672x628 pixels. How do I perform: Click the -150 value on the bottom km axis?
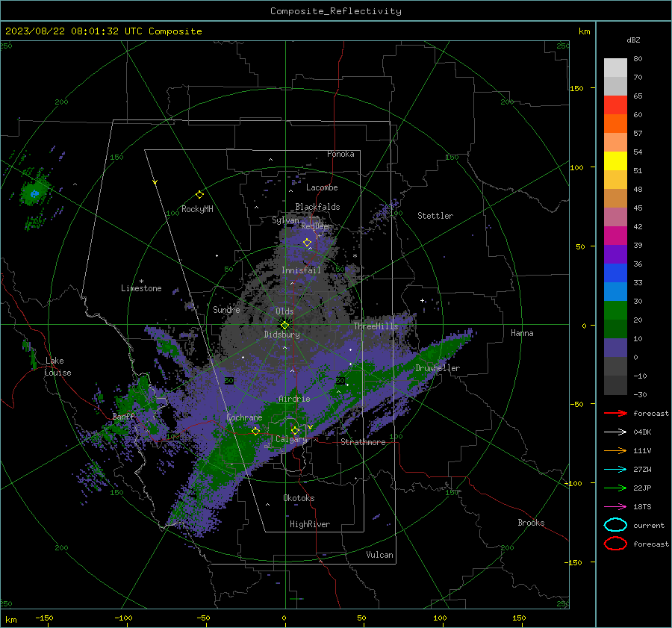[x=44, y=618]
